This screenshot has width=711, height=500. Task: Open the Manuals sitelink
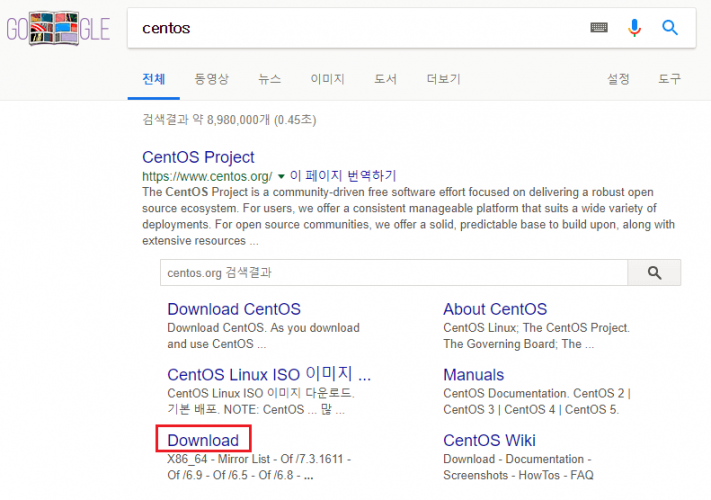pos(473,374)
